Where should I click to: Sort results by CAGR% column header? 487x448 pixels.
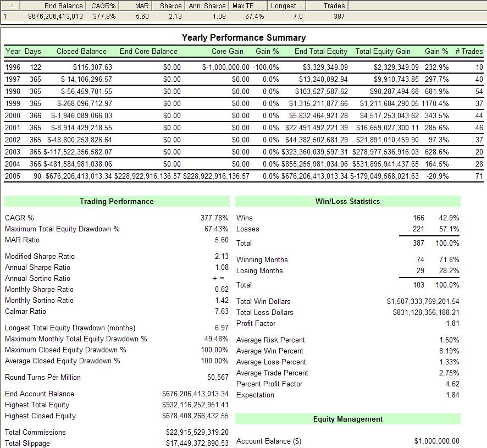coord(103,5)
